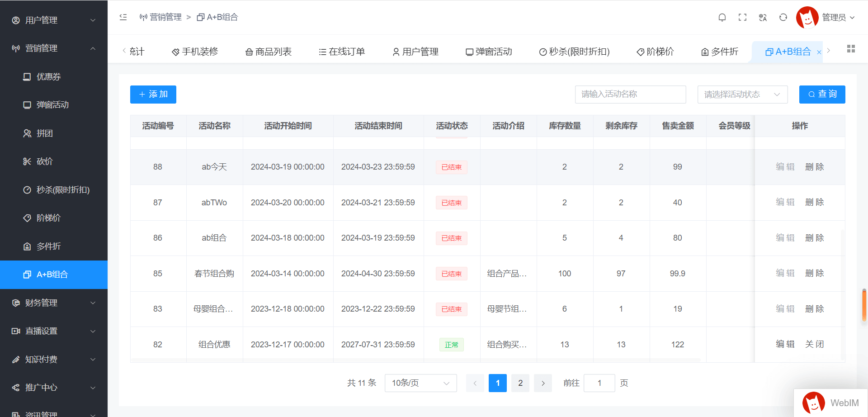Open the notification bell icon

tap(722, 17)
